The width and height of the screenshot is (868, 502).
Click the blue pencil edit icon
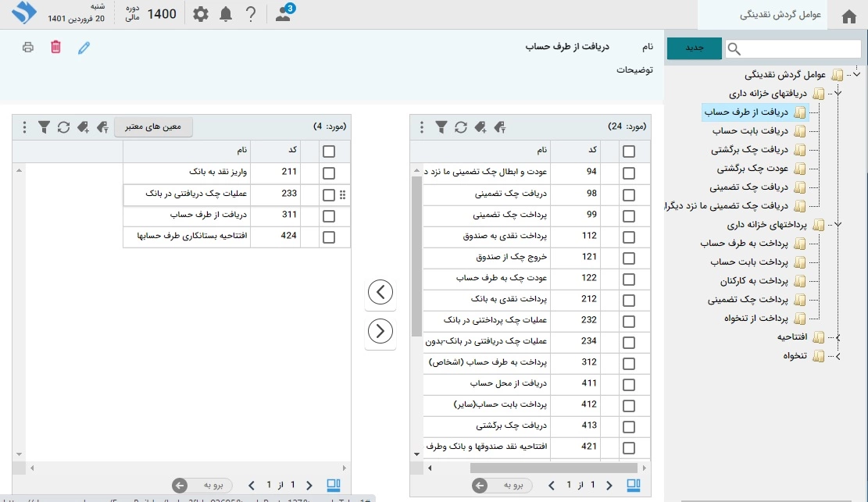84,48
